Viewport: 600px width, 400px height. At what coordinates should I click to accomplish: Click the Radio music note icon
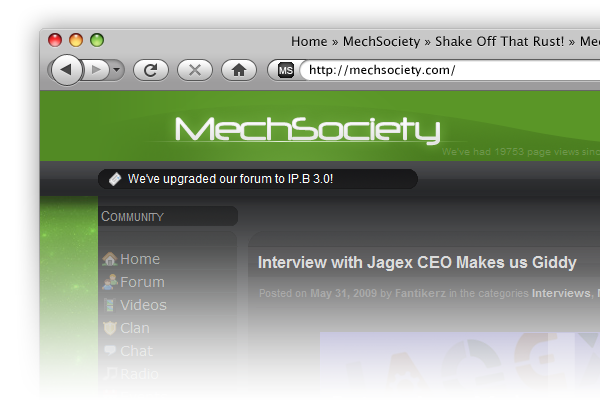tap(110, 373)
